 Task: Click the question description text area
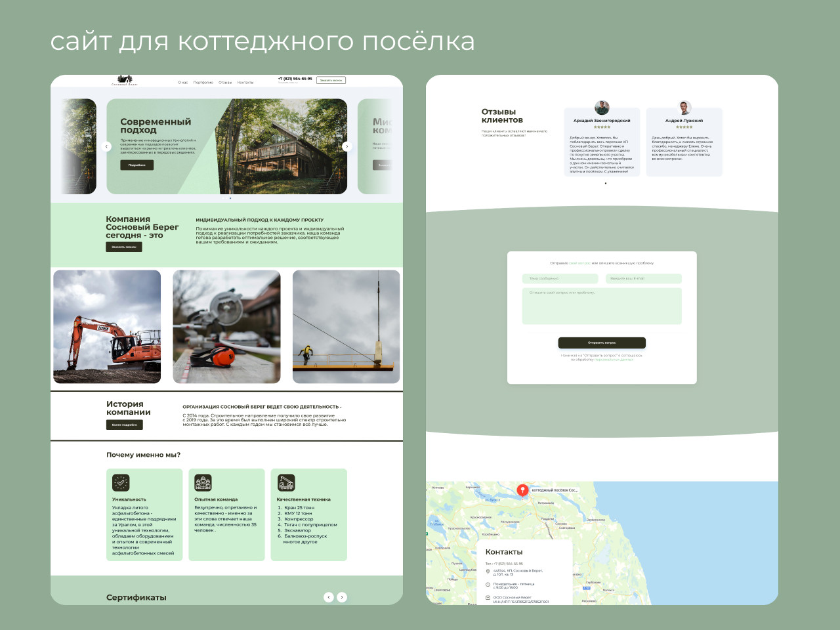click(x=602, y=306)
